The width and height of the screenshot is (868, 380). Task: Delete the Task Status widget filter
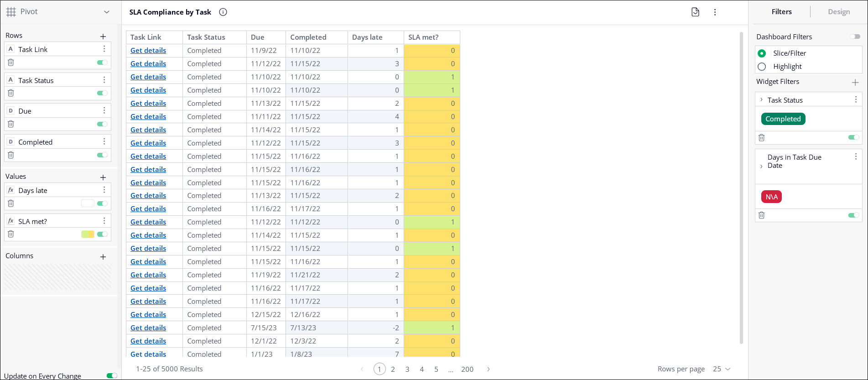[761, 137]
